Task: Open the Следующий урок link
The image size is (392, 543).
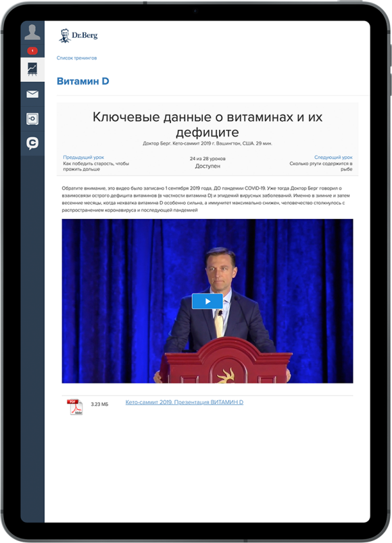Action: pyautogui.click(x=333, y=158)
